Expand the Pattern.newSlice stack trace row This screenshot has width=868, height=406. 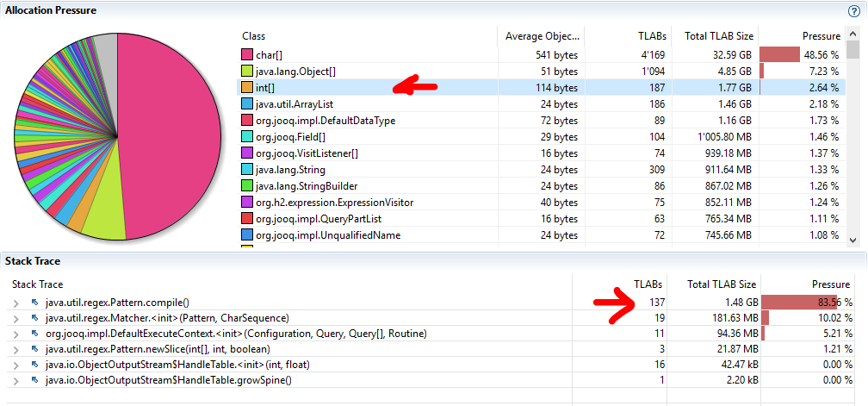16,349
